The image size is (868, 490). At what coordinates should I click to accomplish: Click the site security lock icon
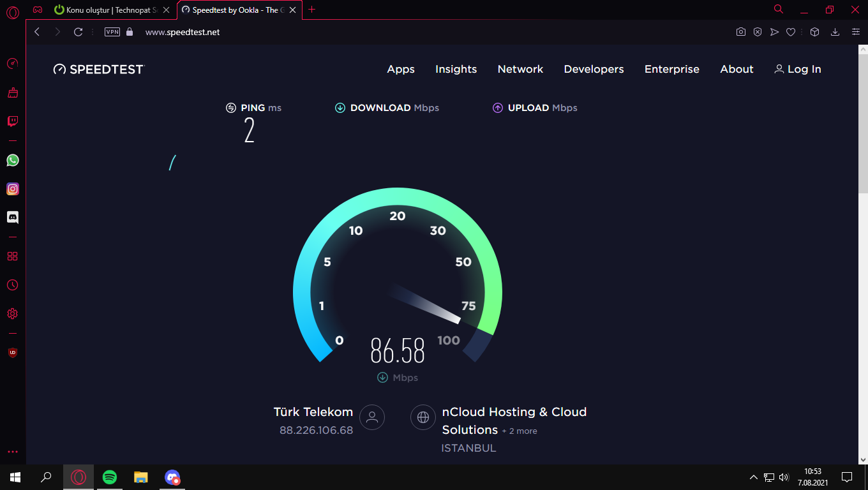(130, 32)
